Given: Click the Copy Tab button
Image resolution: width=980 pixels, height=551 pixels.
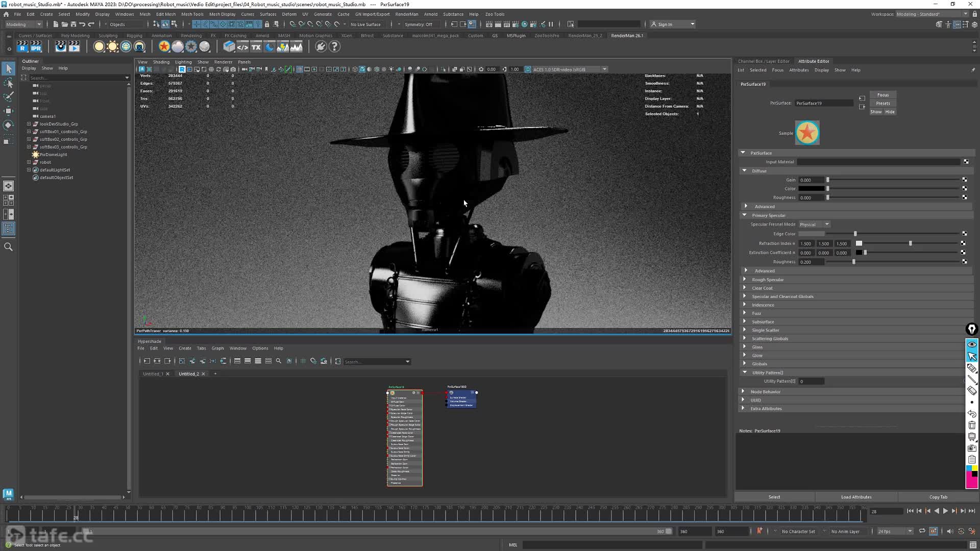Looking at the screenshot, I should point(938,497).
